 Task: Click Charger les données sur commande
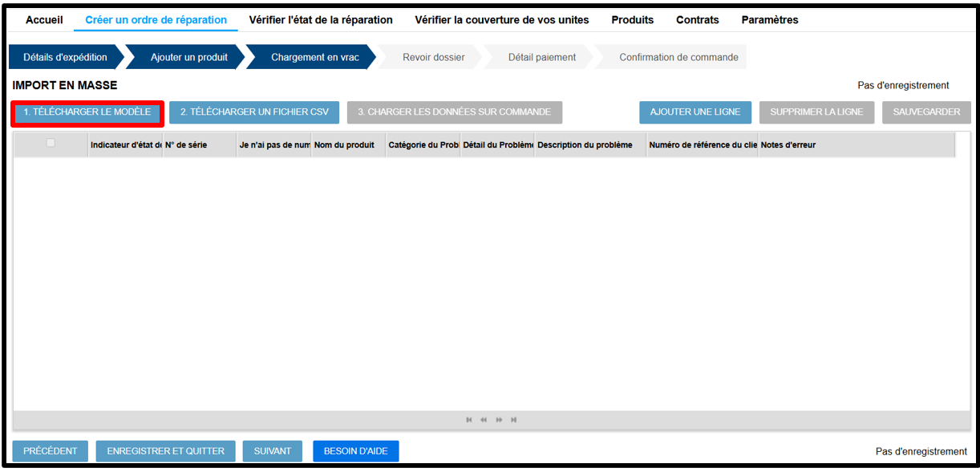coord(455,112)
